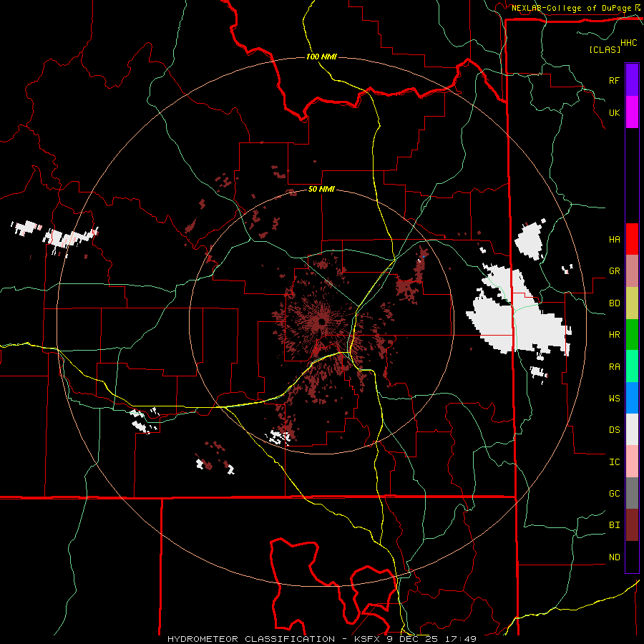The width and height of the screenshot is (644, 644).
Task: Click the ND legend label
Action: coord(614,557)
